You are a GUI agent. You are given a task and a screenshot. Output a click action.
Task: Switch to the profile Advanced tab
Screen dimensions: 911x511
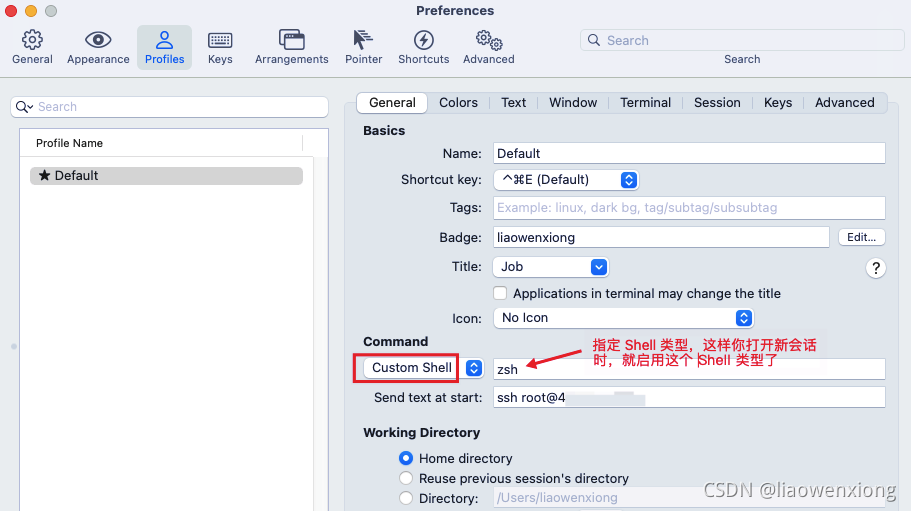(845, 103)
